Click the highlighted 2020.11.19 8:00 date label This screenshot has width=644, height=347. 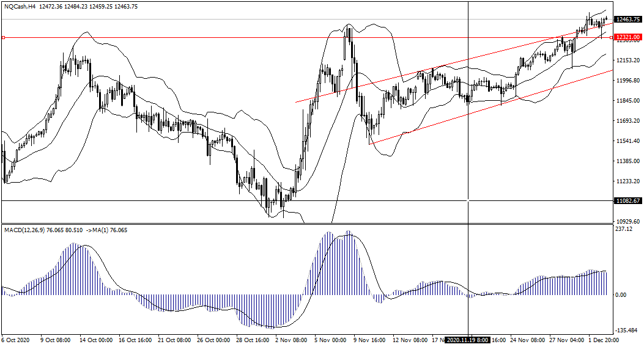(467, 340)
